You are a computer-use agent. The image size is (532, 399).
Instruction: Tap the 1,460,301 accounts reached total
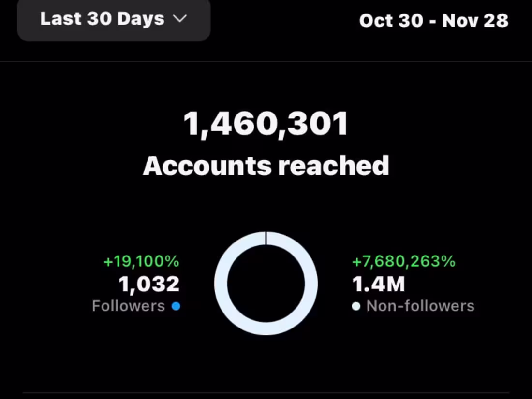point(266,124)
